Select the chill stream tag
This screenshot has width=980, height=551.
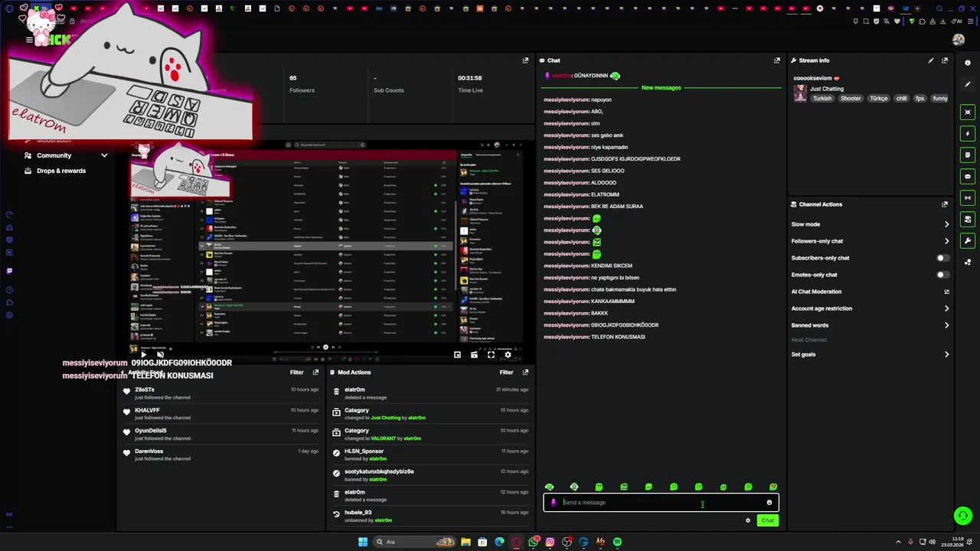coord(901,99)
